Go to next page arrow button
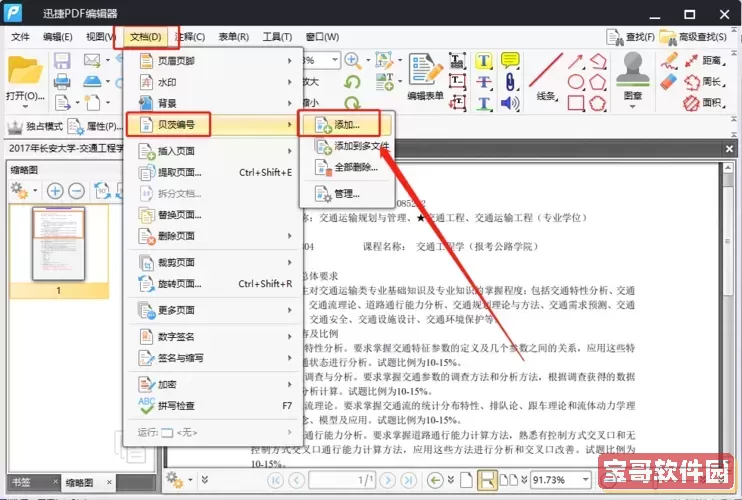 [388, 480]
